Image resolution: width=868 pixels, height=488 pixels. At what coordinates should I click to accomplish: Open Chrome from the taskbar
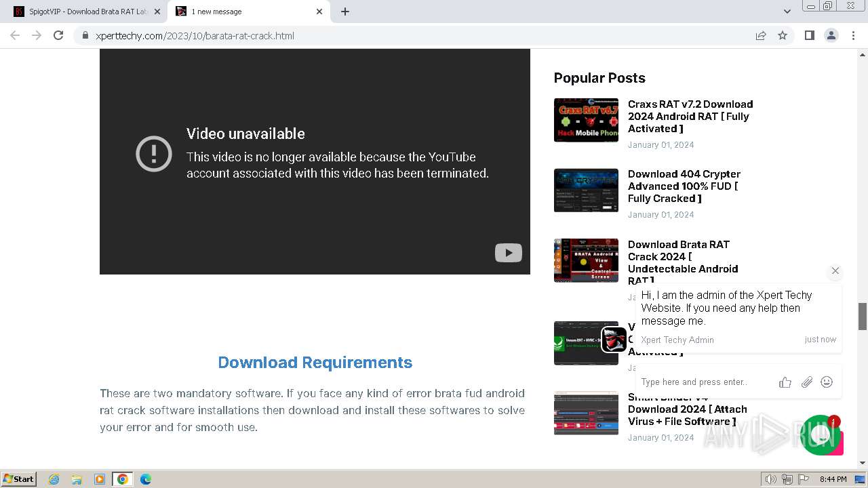tap(123, 479)
